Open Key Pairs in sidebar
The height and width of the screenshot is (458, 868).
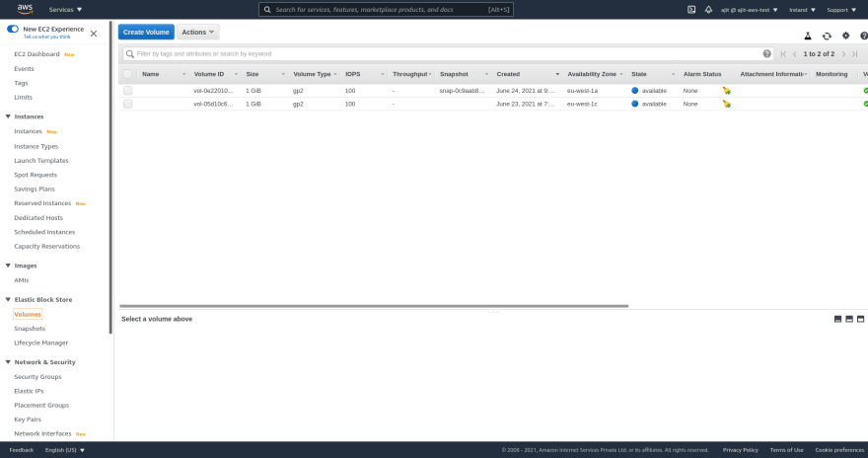point(28,420)
